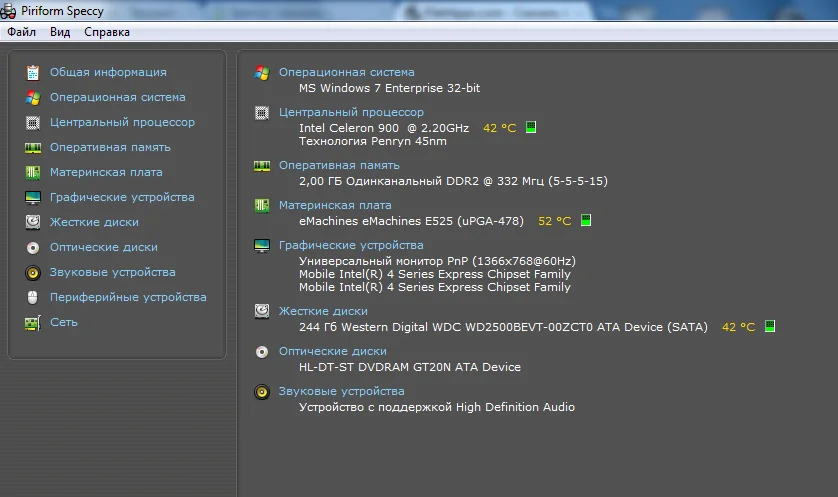Open the Вид menu
Viewport: 838px width, 497px height.
[x=60, y=32]
